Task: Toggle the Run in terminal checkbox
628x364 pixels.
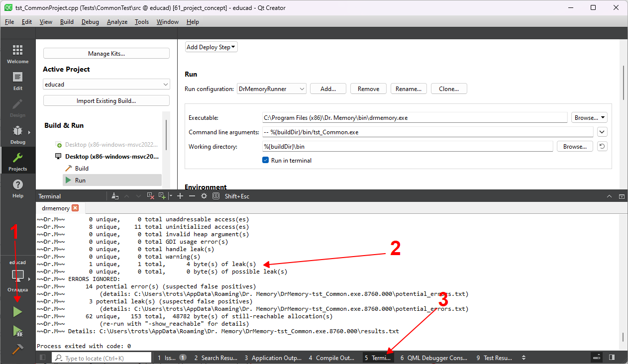Action: [x=266, y=160]
